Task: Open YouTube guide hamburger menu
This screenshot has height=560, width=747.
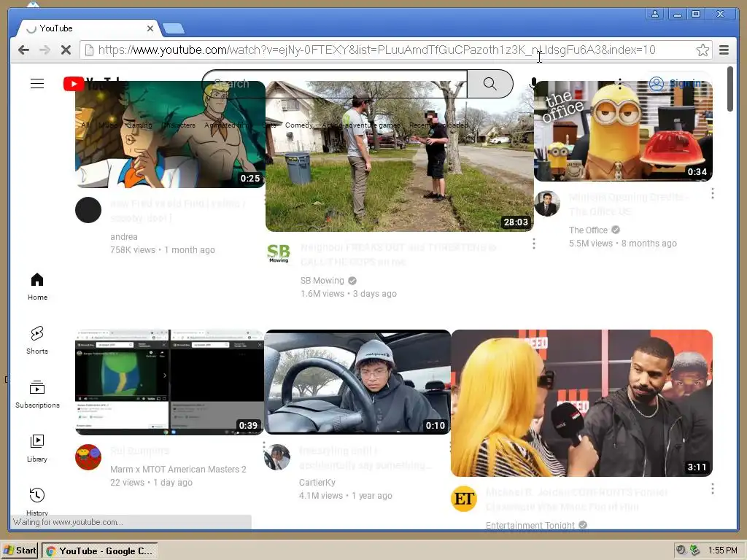Action: click(x=37, y=84)
